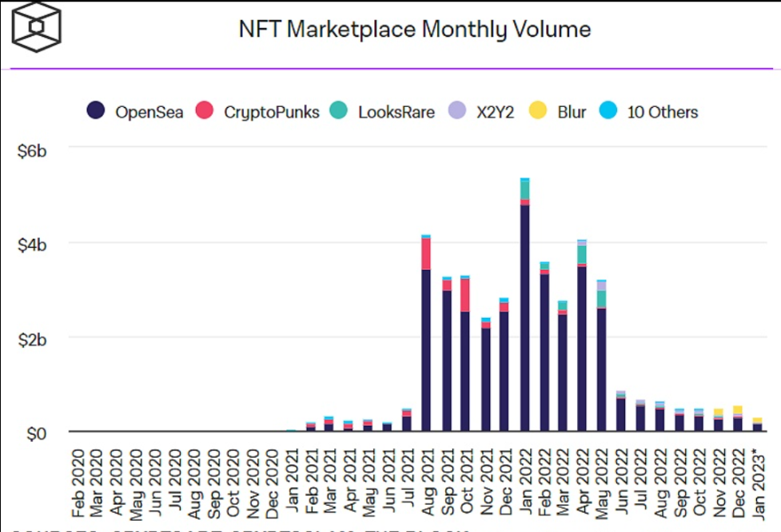Image resolution: width=781 pixels, height=532 pixels.
Task: Select the 10 Others legend text
Action: pyautogui.click(x=662, y=112)
